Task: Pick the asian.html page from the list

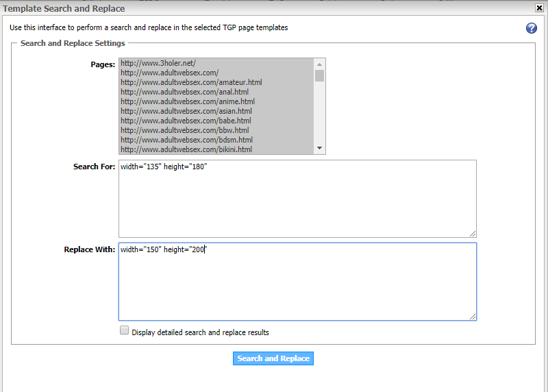Action: 186,111
